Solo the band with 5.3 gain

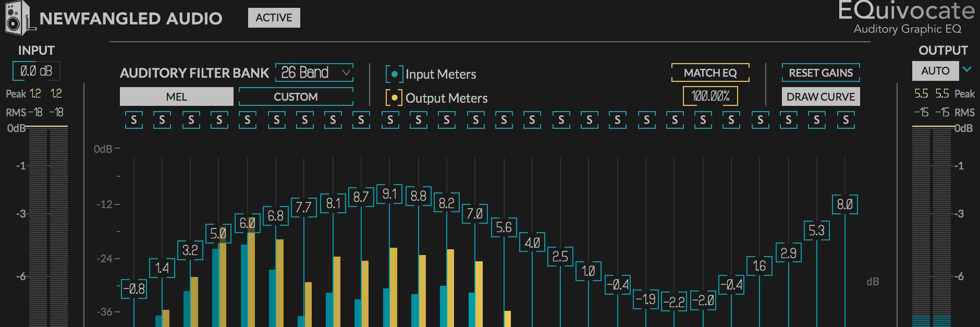817,120
